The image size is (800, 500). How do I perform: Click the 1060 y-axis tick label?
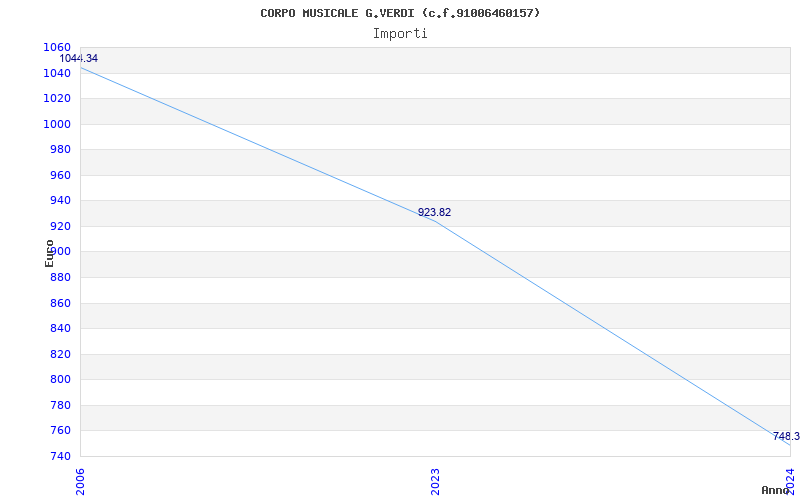pyautogui.click(x=57, y=47)
